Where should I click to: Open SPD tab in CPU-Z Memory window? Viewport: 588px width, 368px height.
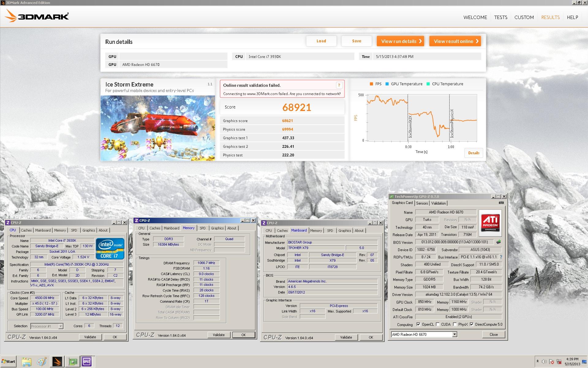pyautogui.click(x=203, y=228)
